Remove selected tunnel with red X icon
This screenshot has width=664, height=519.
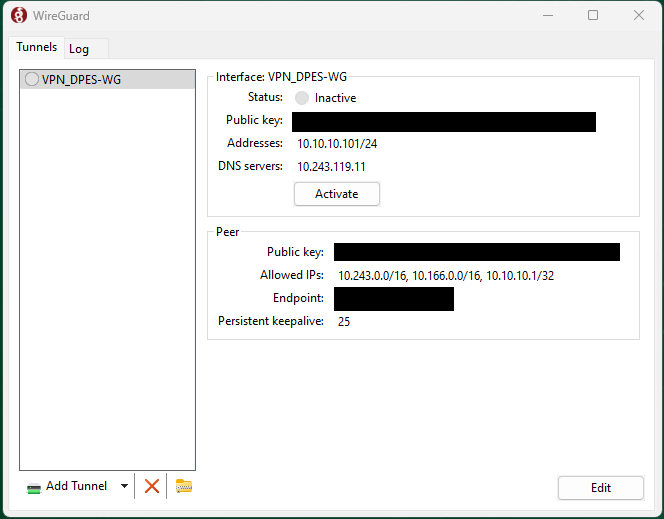pos(152,486)
